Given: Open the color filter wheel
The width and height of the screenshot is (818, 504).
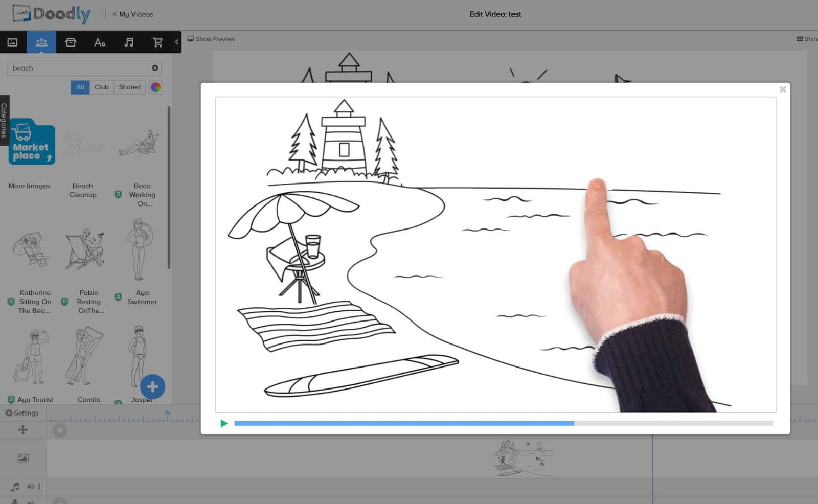Looking at the screenshot, I should (x=155, y=87).
